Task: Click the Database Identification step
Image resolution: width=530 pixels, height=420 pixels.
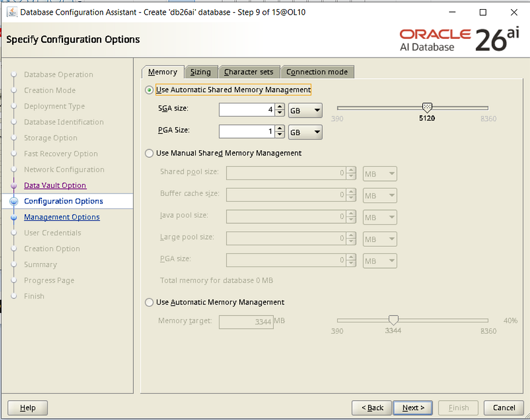Action: [64, 122]
